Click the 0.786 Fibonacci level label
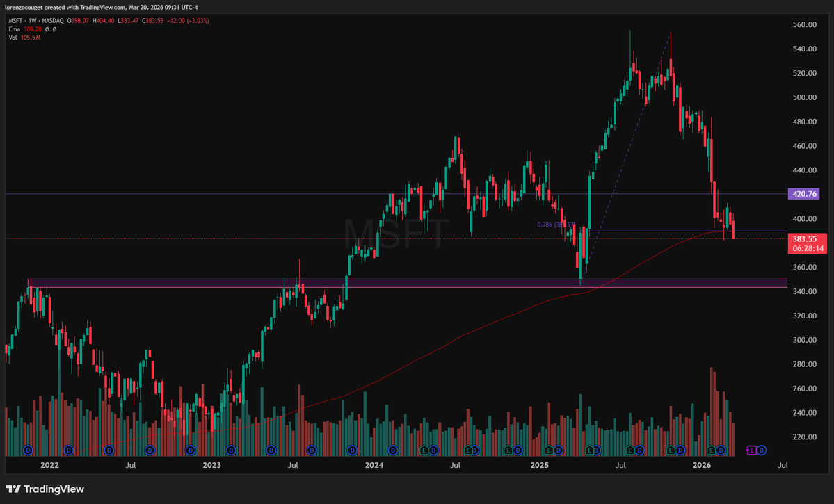This screenshot has height=504, width=834. tap(555, 225)
